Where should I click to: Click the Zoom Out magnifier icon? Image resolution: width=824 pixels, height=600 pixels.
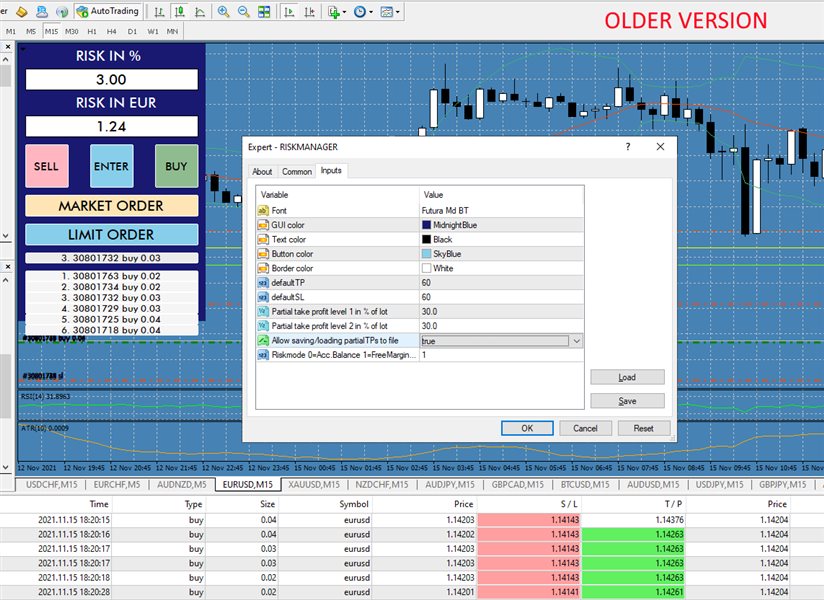244,12
